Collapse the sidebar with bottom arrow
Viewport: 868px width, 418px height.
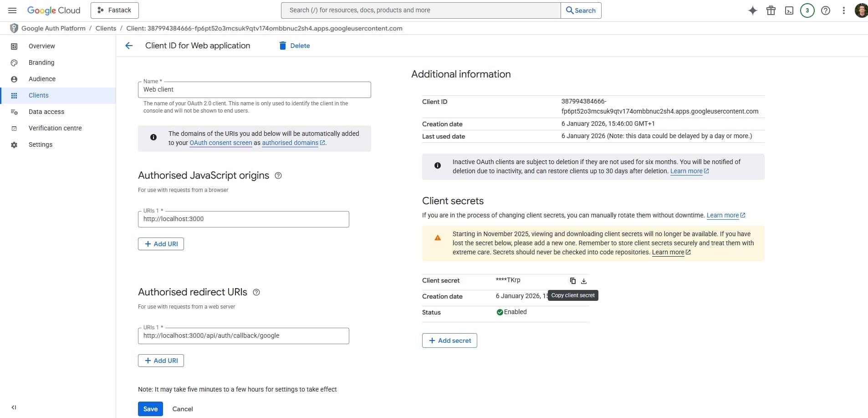[x=14, y=408]
